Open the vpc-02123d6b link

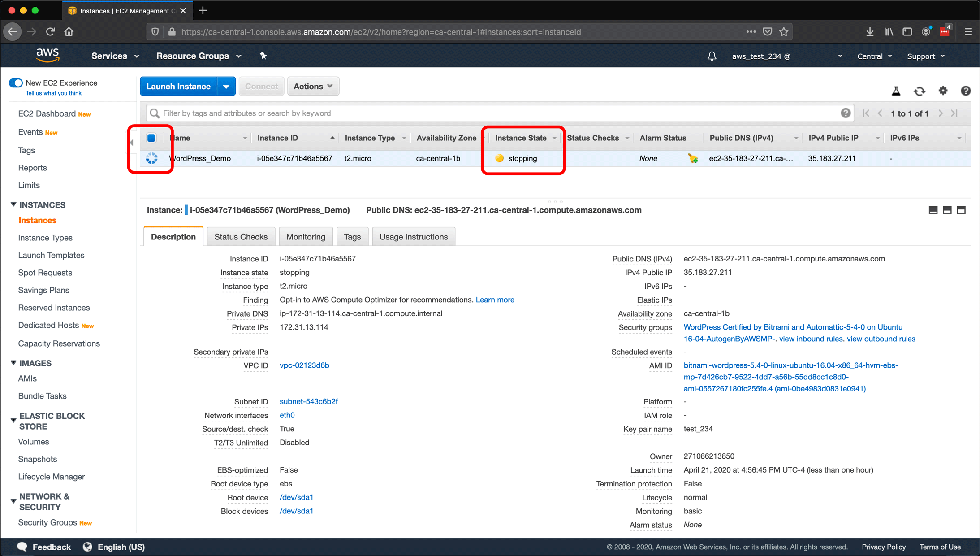(x=304, y=365)
